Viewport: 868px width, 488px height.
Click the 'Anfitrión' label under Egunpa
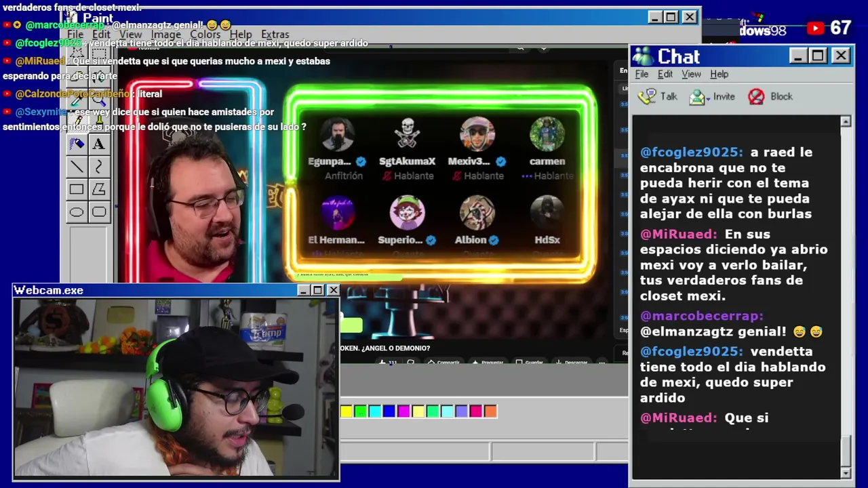[x=344, y=176]
